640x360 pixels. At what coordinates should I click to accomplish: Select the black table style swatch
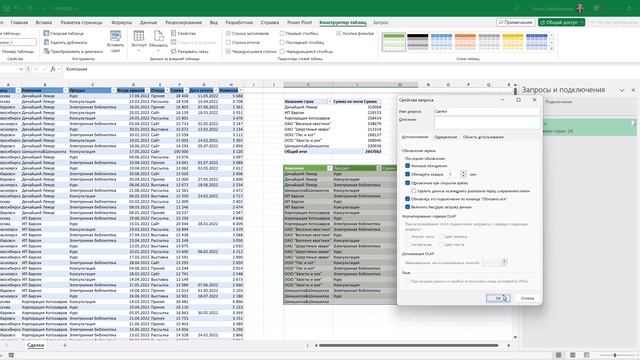418,42
